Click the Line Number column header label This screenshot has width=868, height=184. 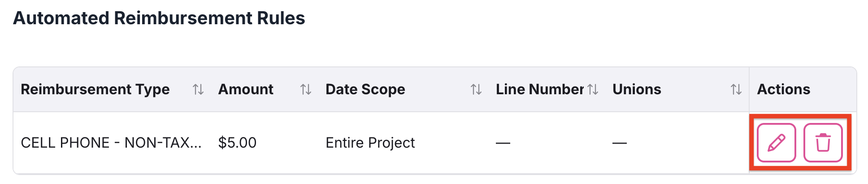[540, 89]
